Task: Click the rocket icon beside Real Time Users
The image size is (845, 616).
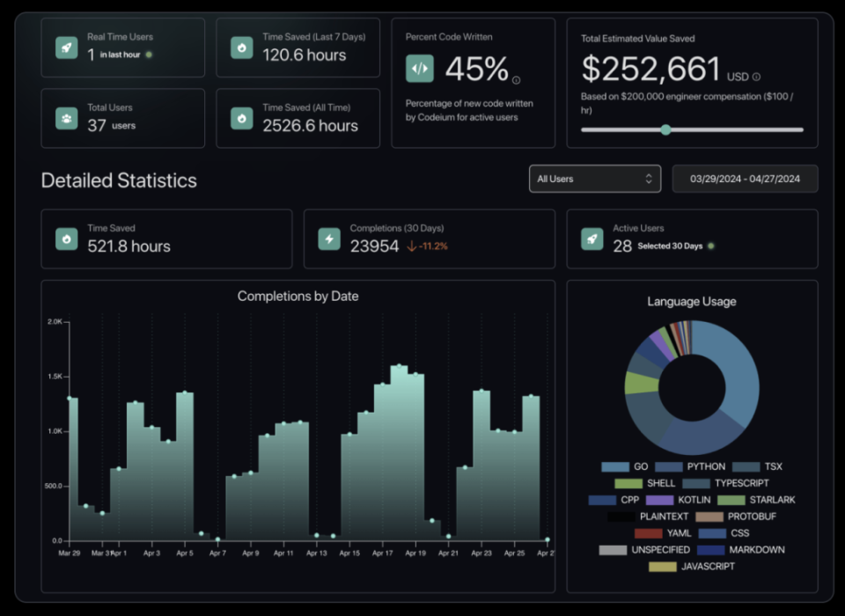Action: pyautogui.click(x=66, y=48)
